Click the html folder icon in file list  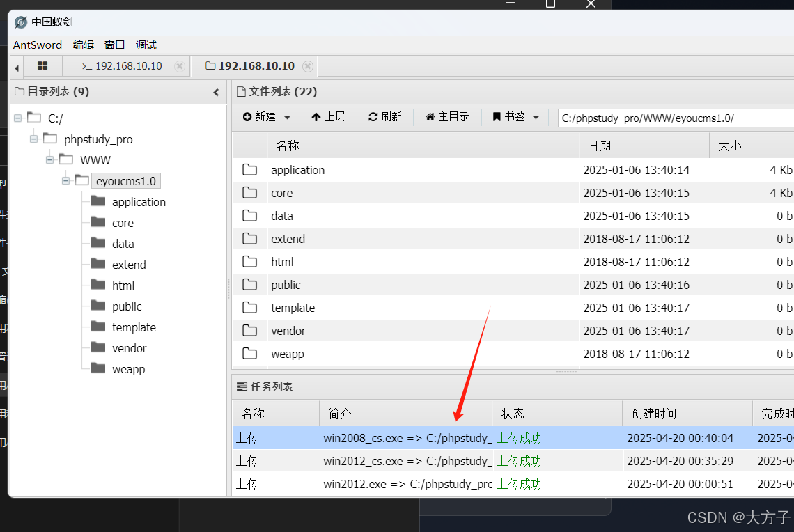pos(249,262)
